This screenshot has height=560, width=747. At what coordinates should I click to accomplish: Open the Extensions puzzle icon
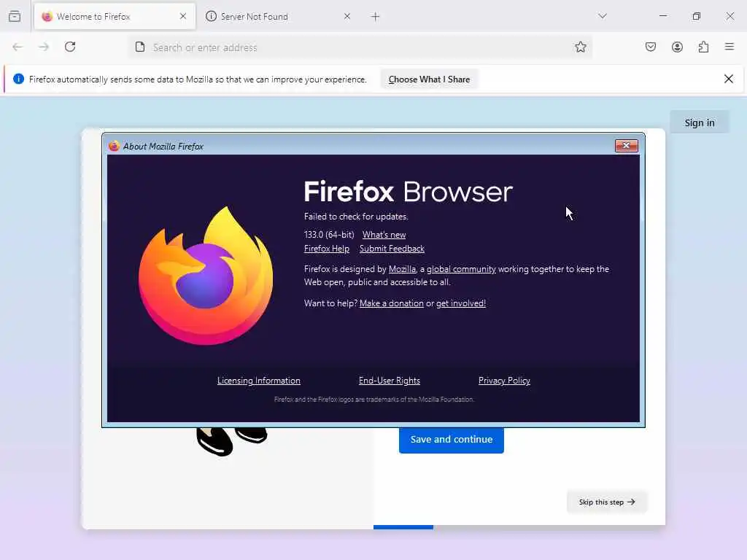click(x=704, y=47)
